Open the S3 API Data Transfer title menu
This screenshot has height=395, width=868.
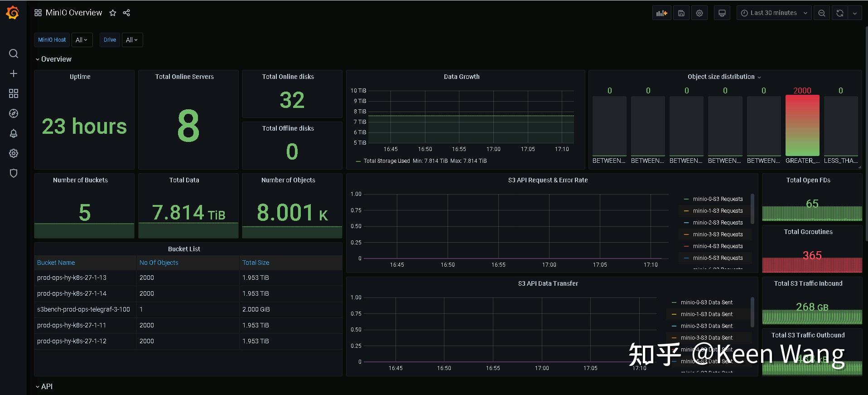coord(548,283)
